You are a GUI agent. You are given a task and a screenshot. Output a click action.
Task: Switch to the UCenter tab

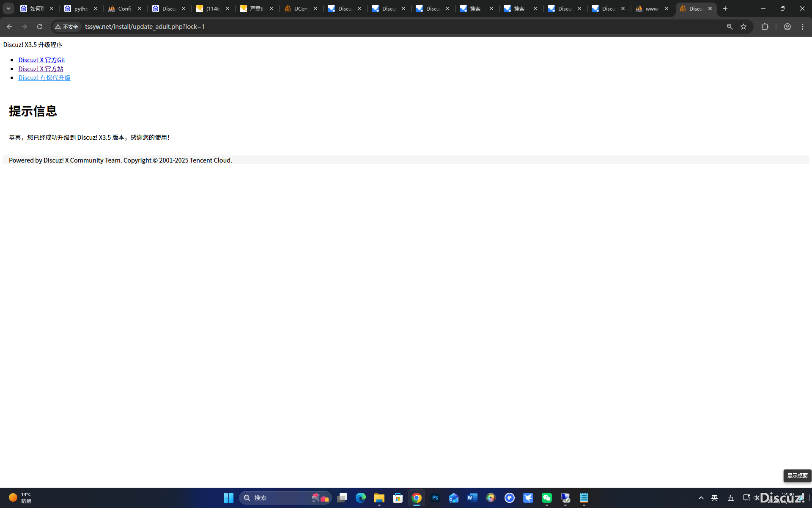297,8
